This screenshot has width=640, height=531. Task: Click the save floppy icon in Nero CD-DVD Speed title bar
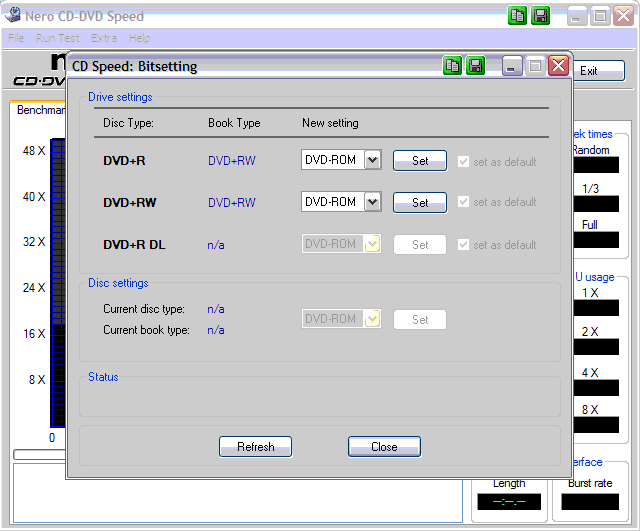pyautogui.click(x=541, y=16)
